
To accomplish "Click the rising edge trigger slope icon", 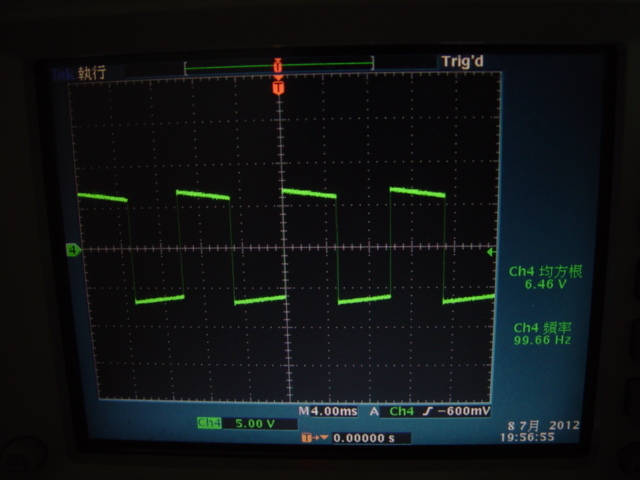I will pos(428,412).
